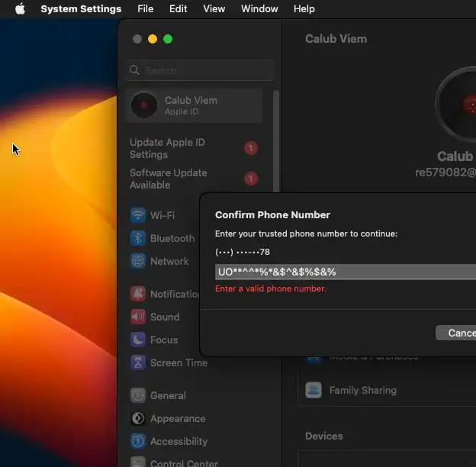The width and height of the screenshot is (476, 467).
Task: Focus the sidebar Search field
Action: (x=200, y=70)
